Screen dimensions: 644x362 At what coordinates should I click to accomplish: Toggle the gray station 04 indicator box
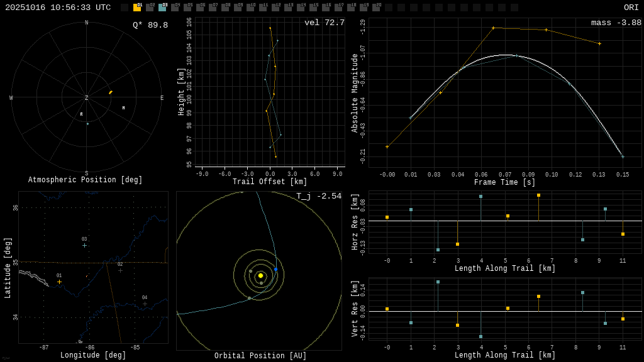175,8
